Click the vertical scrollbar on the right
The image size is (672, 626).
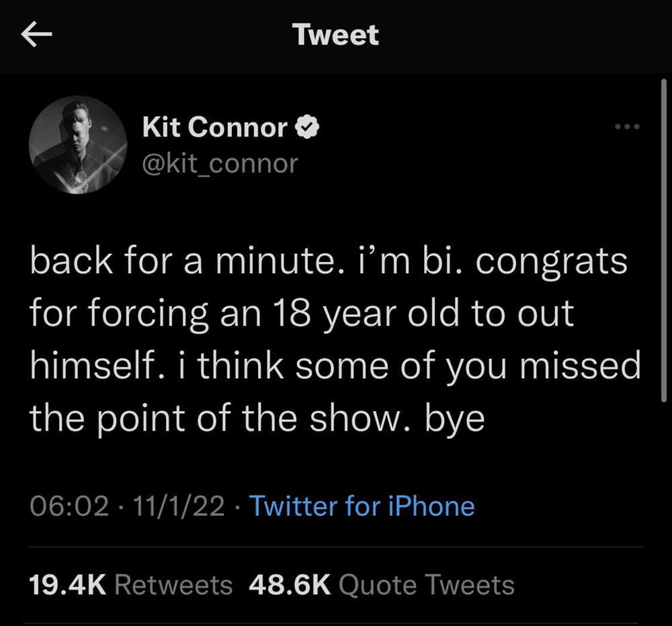point(663,242)
